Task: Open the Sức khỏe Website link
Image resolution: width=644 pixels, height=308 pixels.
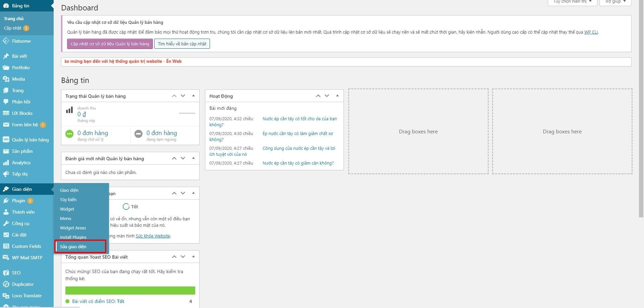Action: click(153, 236)
